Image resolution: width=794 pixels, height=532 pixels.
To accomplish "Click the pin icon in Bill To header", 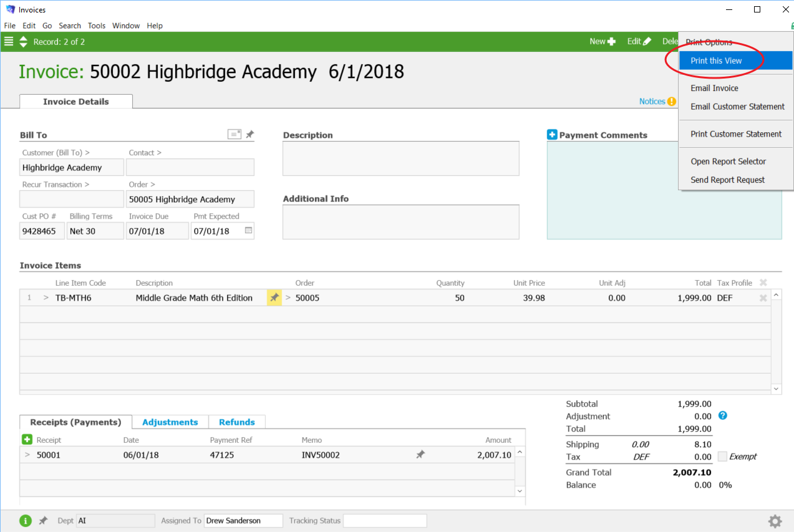I will click(x=249, y=134).
